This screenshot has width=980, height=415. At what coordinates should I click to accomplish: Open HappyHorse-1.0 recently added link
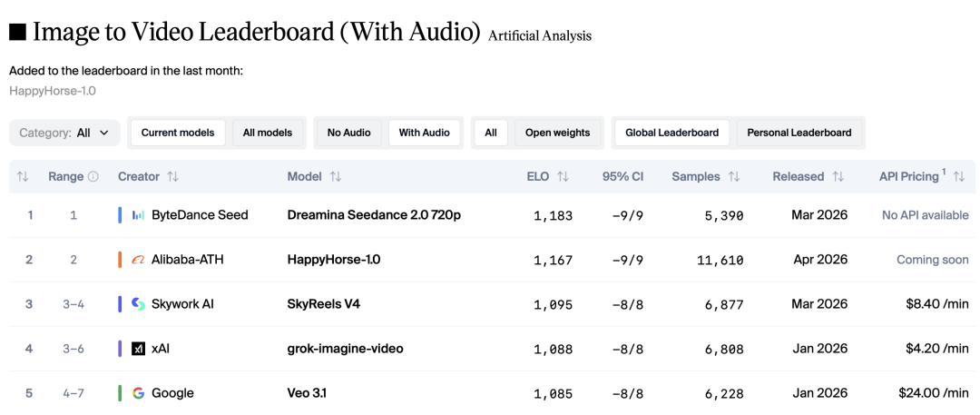53,91
